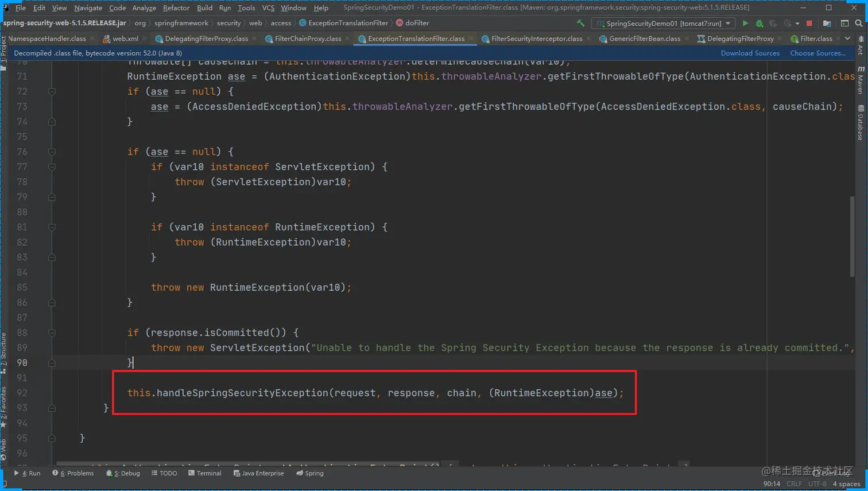Click the Build Project hammer icon
The height and width of the screenshot is (491, 868).
click(580, 24)
